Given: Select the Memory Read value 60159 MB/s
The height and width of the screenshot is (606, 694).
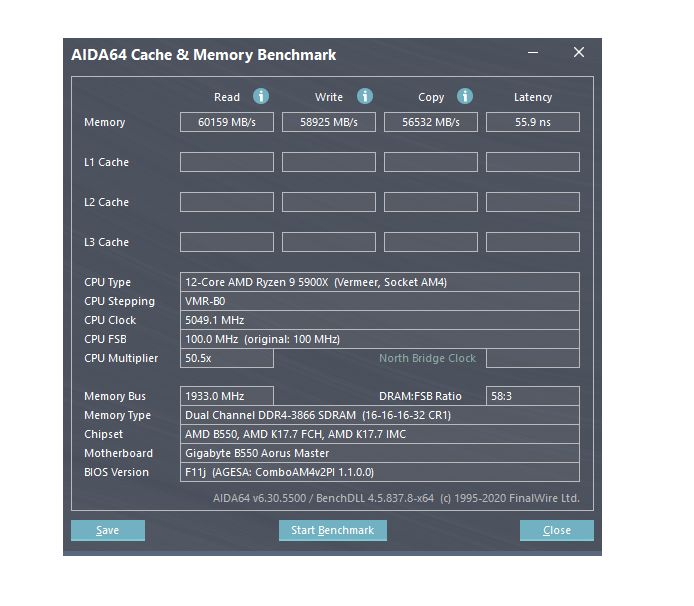Looking at the screenshot, I should [x=227, y=122].
